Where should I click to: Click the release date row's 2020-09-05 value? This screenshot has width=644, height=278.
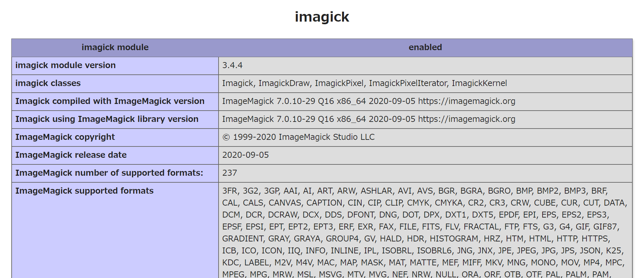point(245,155)
